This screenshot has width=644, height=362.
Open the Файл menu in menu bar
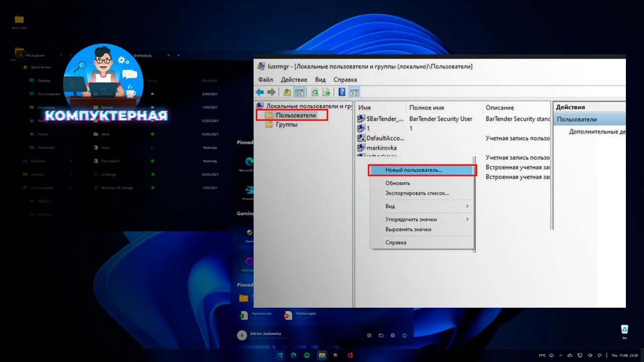coord(265,79)
